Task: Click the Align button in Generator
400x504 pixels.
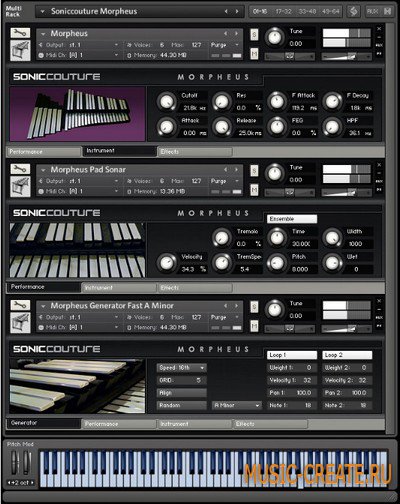Action: tap(182, 393)
